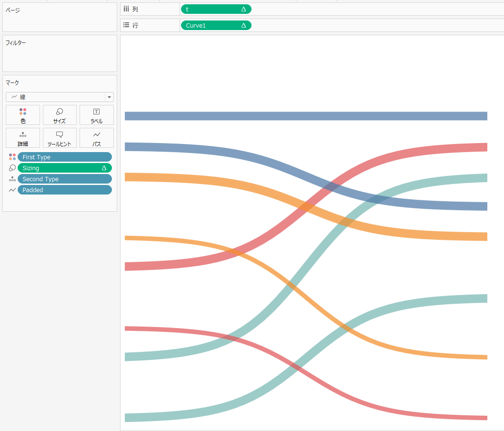Click the 色 color button on Marks card

pos(23,115)
